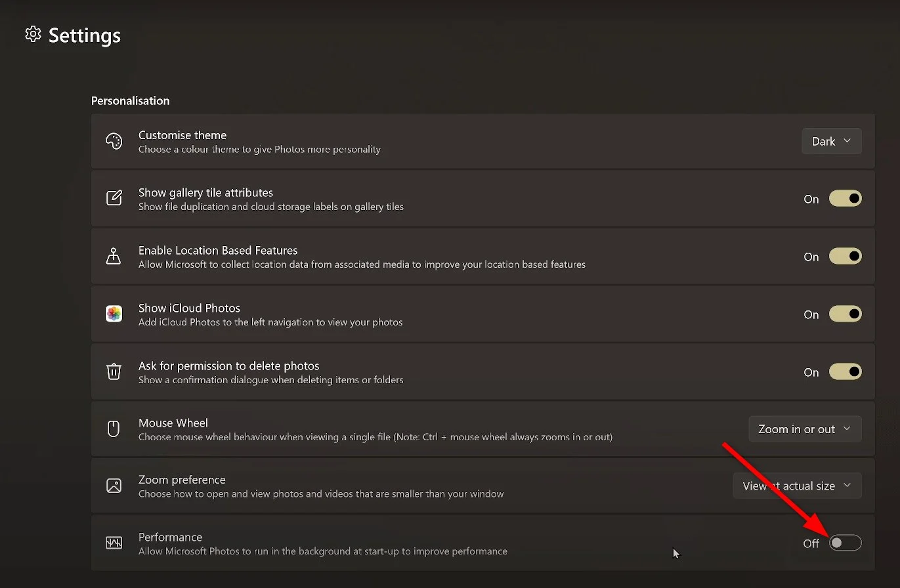Click the Settings gear icon
Viewport: 900px width, 588px height.
[x=33, y=34]
